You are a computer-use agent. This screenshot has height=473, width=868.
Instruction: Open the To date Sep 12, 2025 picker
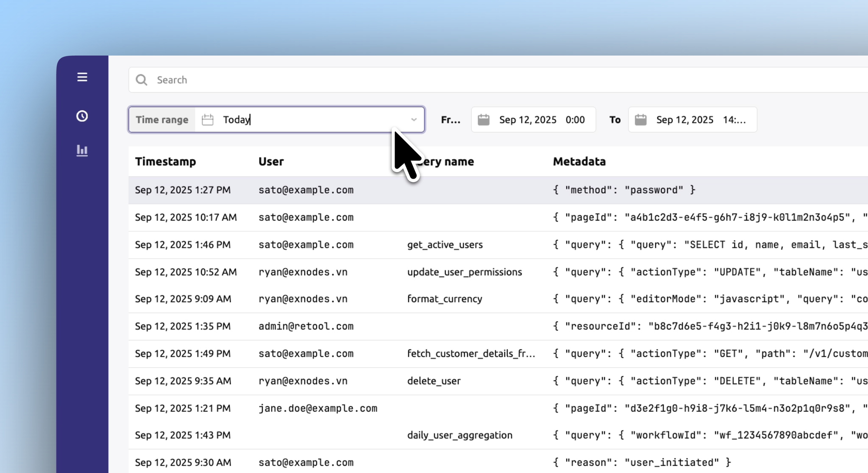684,120
